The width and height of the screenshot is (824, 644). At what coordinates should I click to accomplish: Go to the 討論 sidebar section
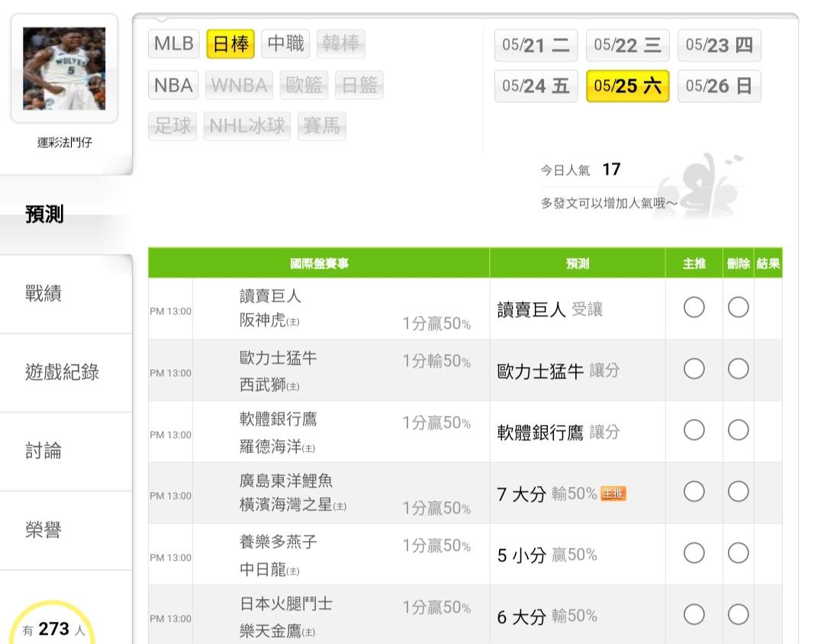(66, 451)
